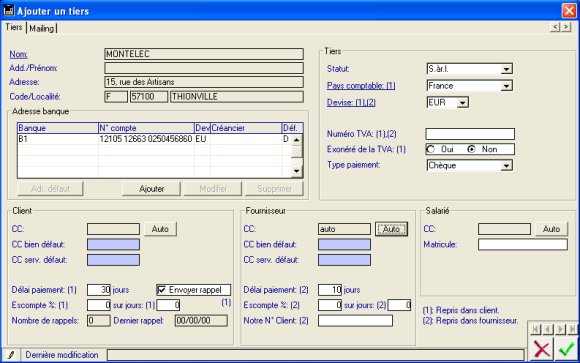Click Client CC bien défaut blue field
The width and height of the screenshot is (580, 363).
click(113, 244)
